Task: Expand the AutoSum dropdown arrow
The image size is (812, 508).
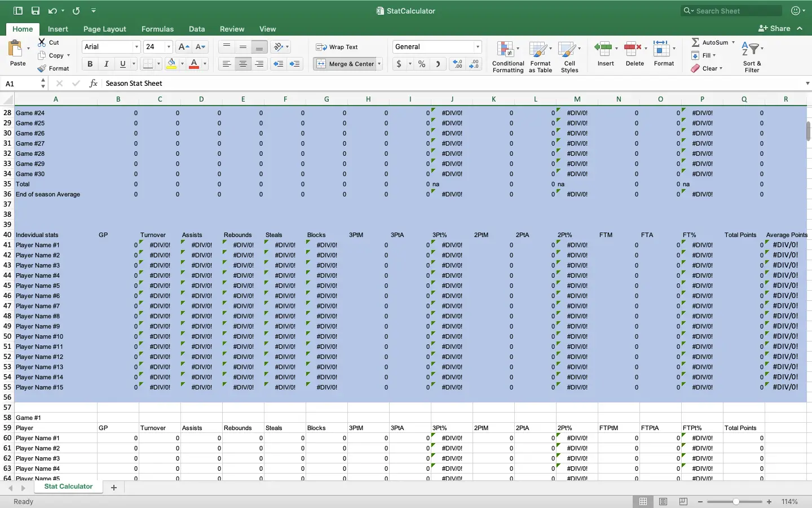Action: [733, 42]
